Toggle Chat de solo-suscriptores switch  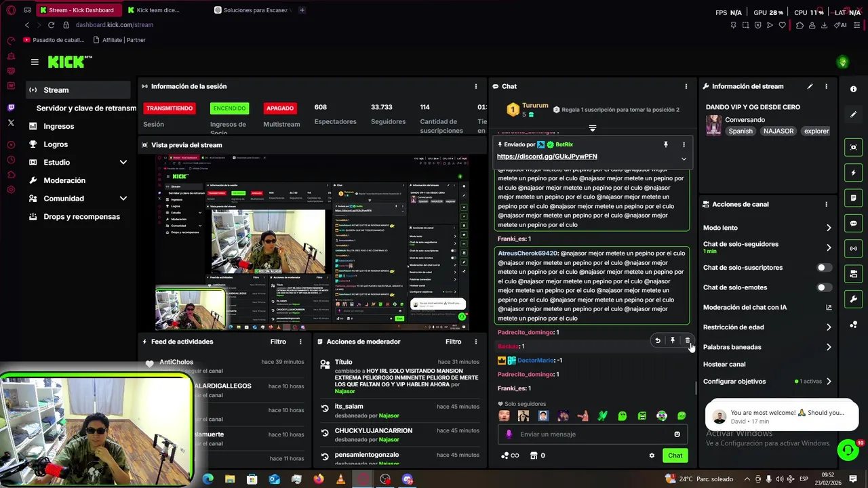[x=823, y=268]
